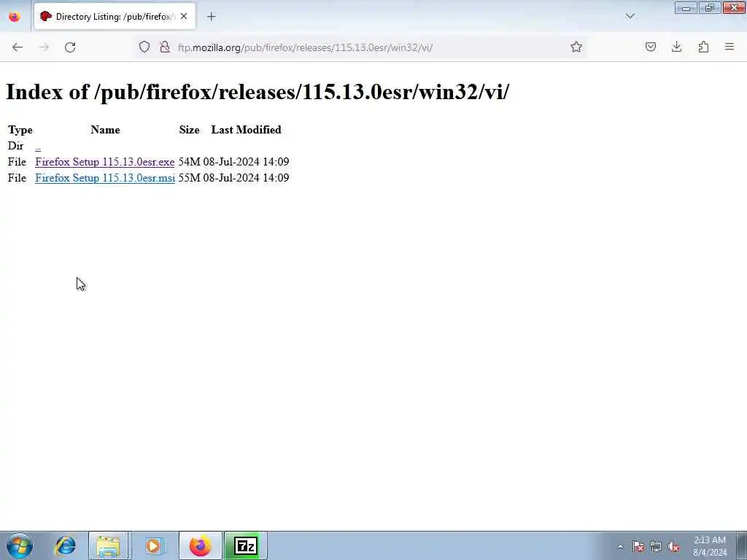Reload the directory listing page

click(x=70, y=47)
